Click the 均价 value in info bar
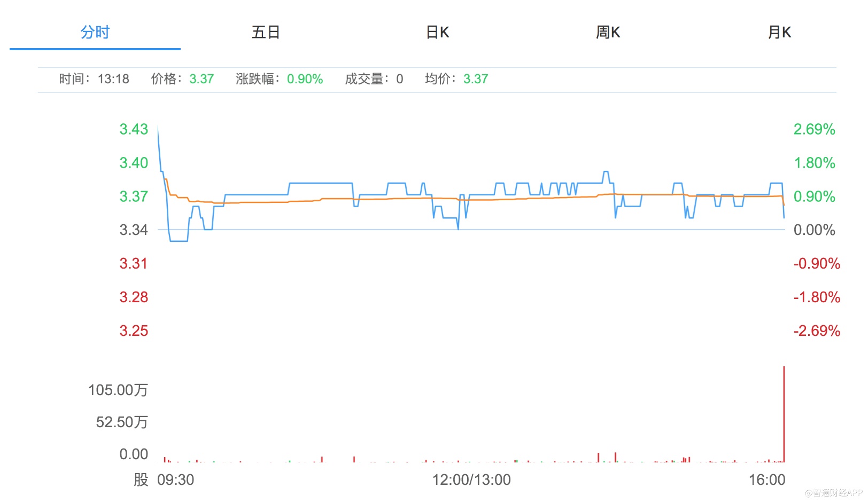 (x=475, y=79)
